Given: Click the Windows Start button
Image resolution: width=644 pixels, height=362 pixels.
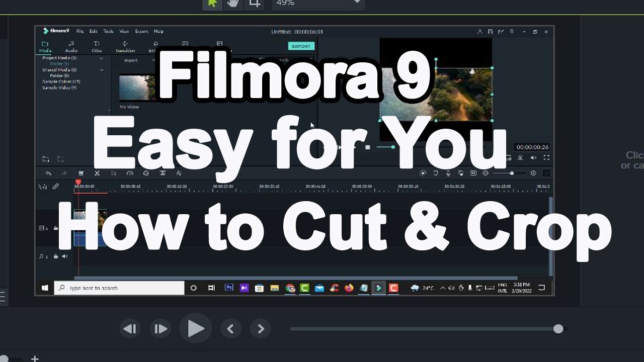Looking at the screenshot, I should coord(45,288).
